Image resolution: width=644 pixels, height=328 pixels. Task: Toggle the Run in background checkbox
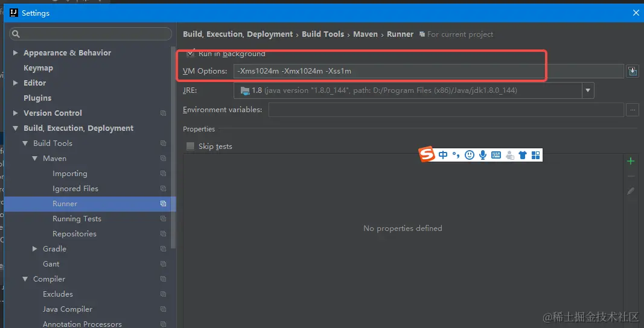click(191, 54)
